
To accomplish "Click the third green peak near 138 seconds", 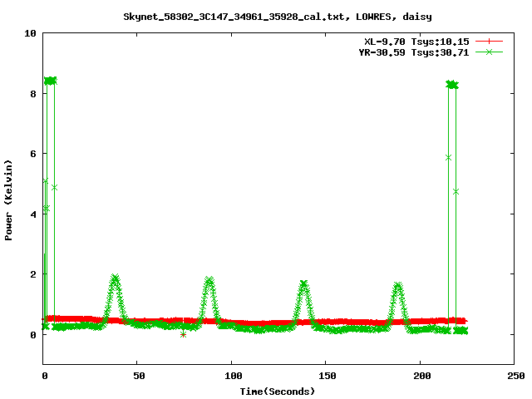I will [304, 283].
